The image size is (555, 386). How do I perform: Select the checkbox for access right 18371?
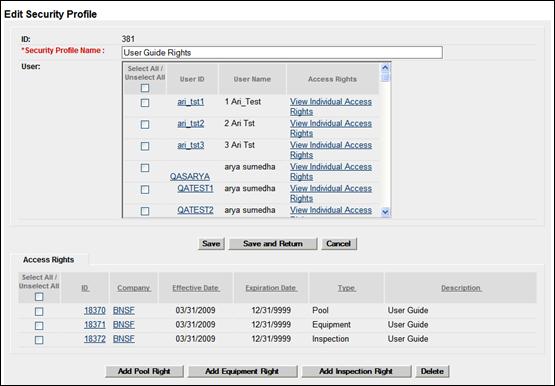(39, 325)
